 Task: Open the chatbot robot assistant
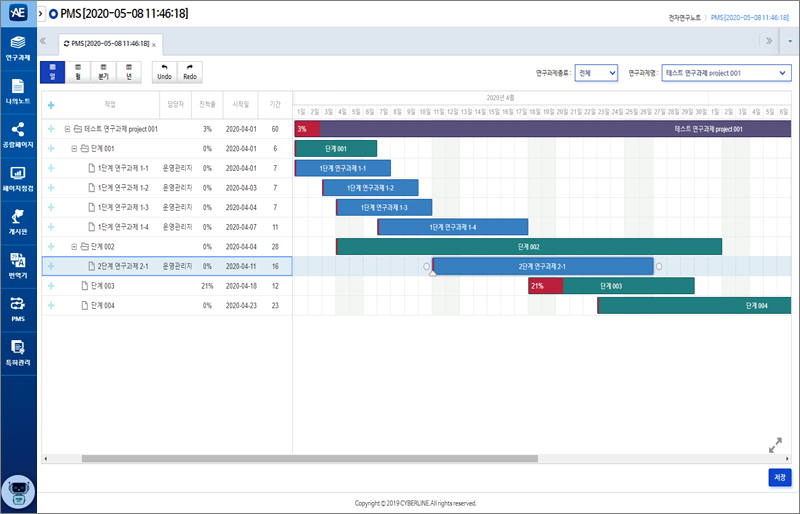18,492
